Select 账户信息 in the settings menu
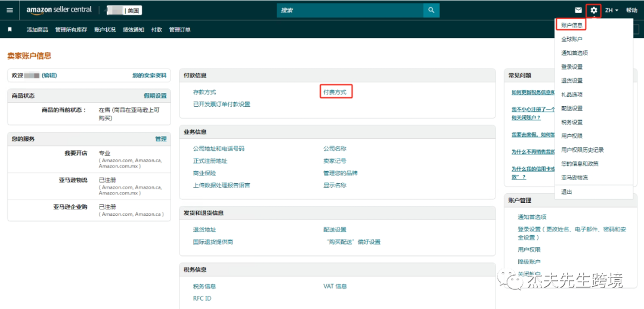The width and height of the screenshot is (644, 309). point(572,25)
